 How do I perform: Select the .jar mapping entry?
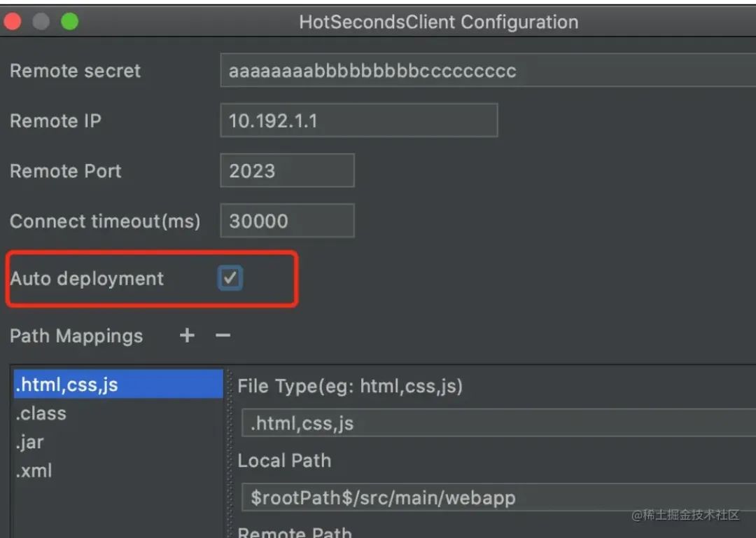118,442
